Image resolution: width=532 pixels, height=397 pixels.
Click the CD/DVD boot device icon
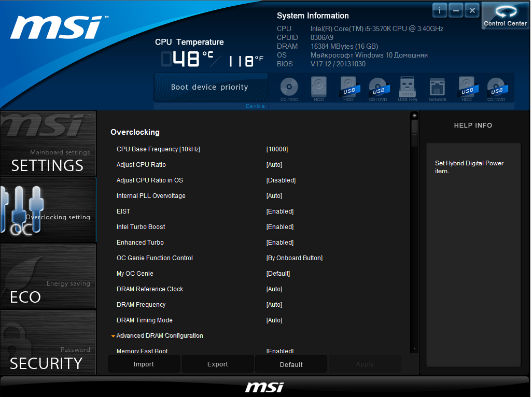(289, 89)
